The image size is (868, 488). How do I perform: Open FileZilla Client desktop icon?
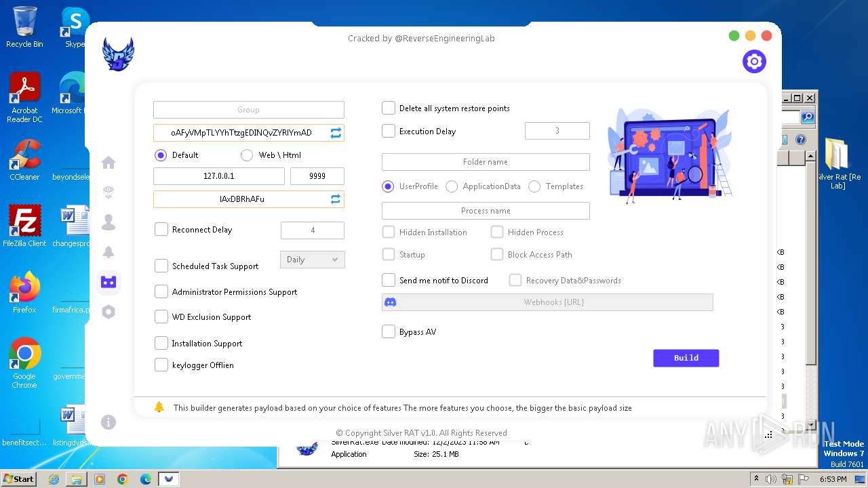coord(24,226)
